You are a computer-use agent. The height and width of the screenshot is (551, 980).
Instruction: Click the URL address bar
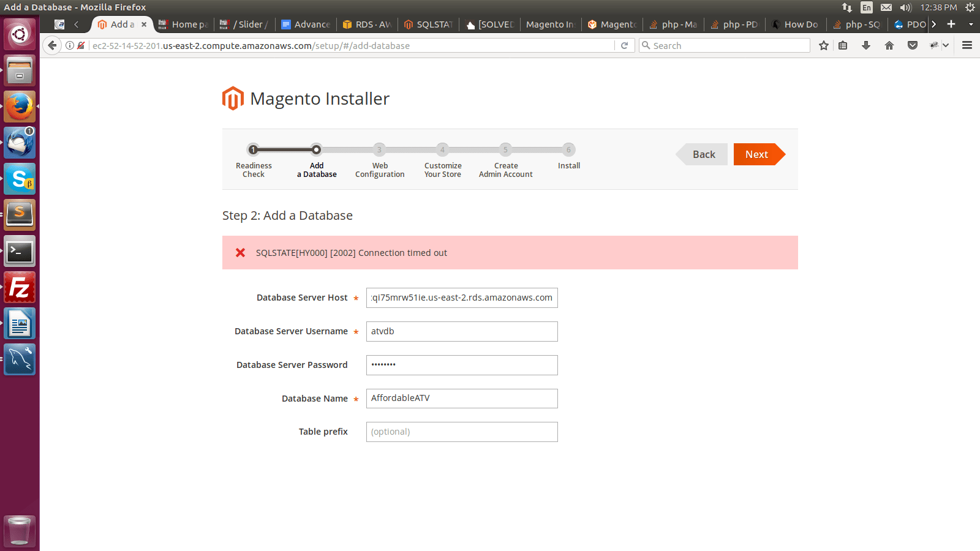click(352, 45)
